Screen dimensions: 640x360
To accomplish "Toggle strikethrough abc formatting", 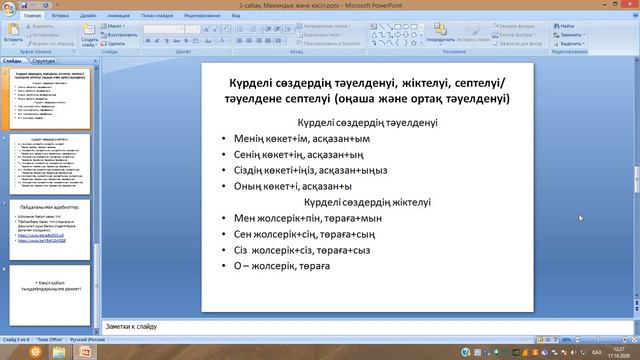I will click(176, 41).
